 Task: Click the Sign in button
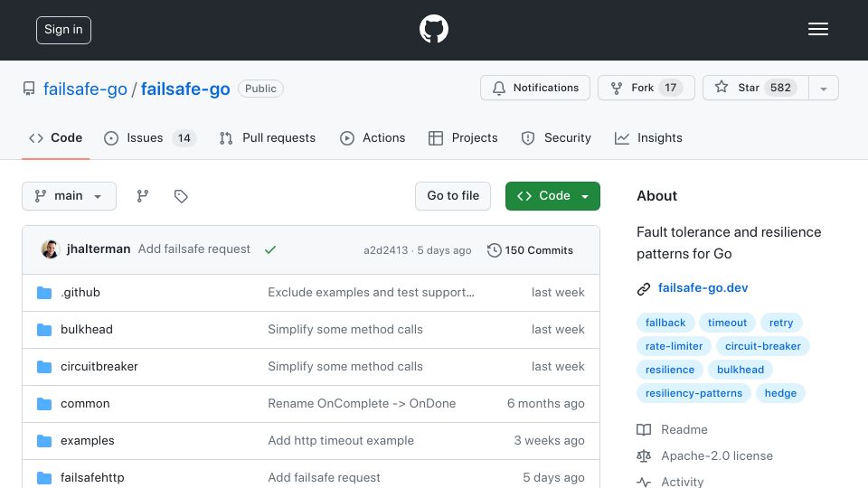click(63, 30)
